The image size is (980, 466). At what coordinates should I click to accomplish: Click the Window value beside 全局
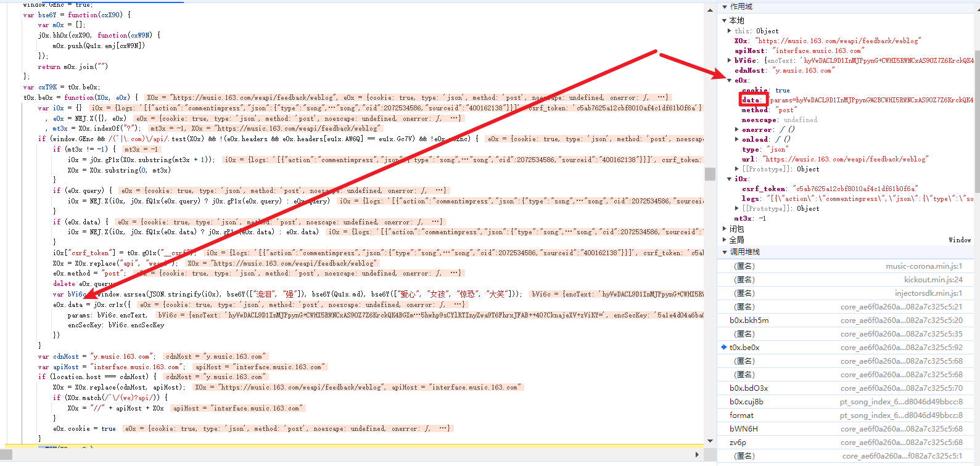(960, 240)
